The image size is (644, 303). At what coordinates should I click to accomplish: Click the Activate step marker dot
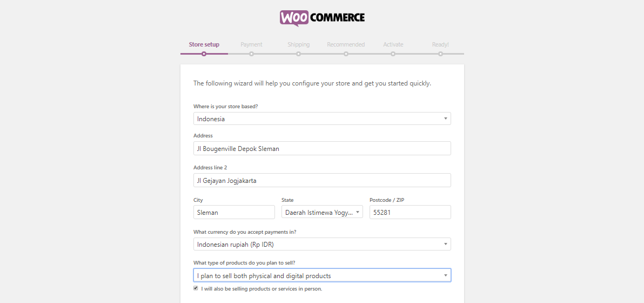tap(393, 54)
